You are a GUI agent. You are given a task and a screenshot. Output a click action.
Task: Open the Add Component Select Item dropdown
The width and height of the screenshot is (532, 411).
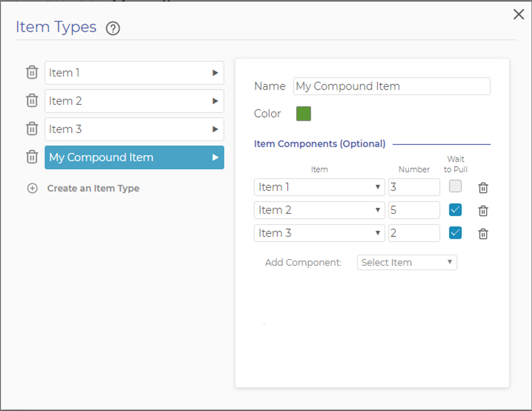click(407, 263)
